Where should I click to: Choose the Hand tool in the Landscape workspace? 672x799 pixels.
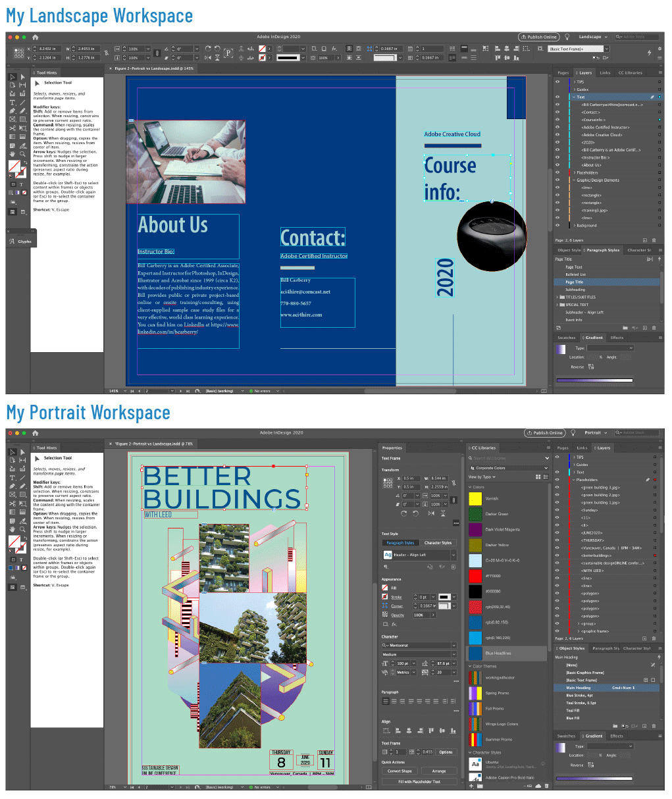13,154
